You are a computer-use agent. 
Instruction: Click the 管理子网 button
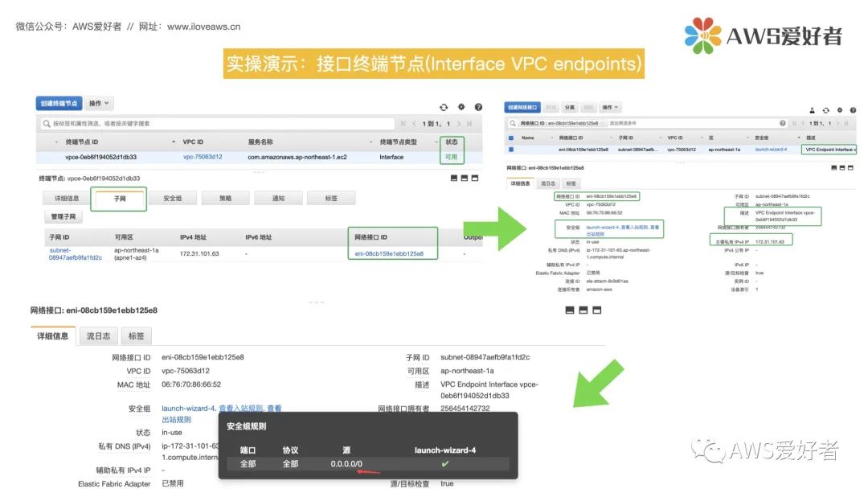[63, 216]
